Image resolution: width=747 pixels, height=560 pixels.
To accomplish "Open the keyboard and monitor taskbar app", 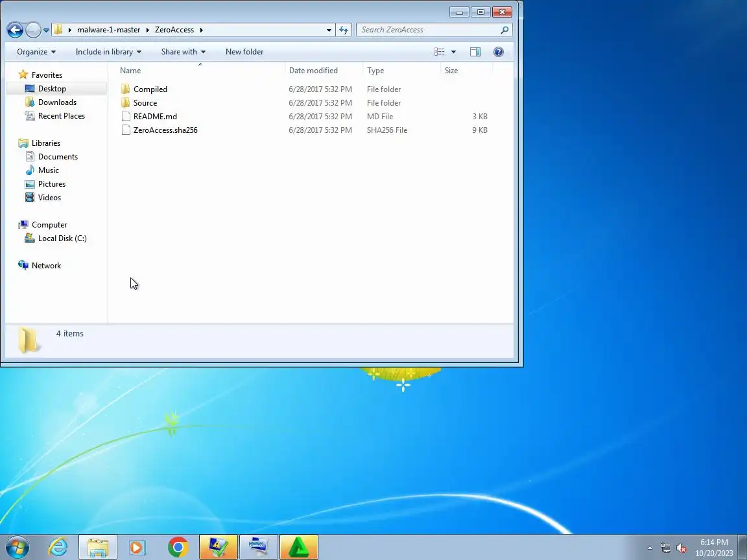I will click(x=259, y=547).
